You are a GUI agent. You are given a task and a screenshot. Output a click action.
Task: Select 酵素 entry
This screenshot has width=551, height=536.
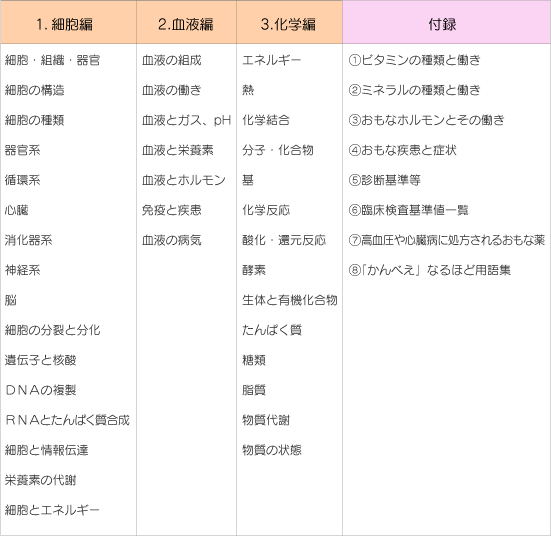click(x=254, y=270)
